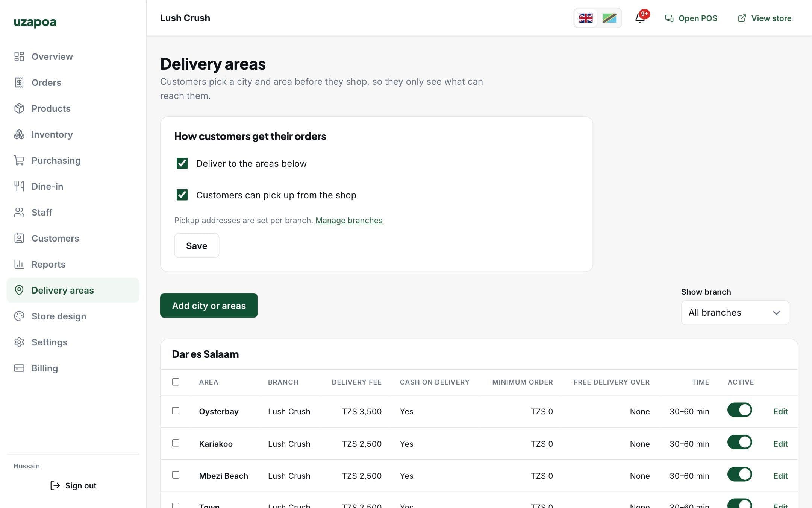Edit the Kariakoo delivery area
812x508 pixels.
point(780,444)
